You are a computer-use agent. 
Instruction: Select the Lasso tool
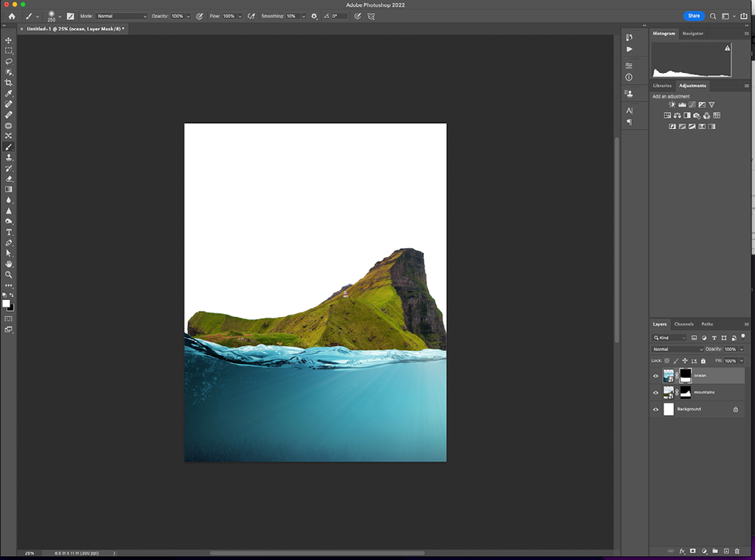pyautogui.click(x=9, y=62)
